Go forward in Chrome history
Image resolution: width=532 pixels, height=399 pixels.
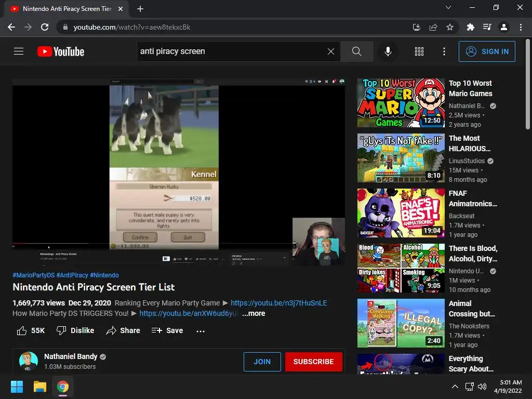tap(28, 27)
